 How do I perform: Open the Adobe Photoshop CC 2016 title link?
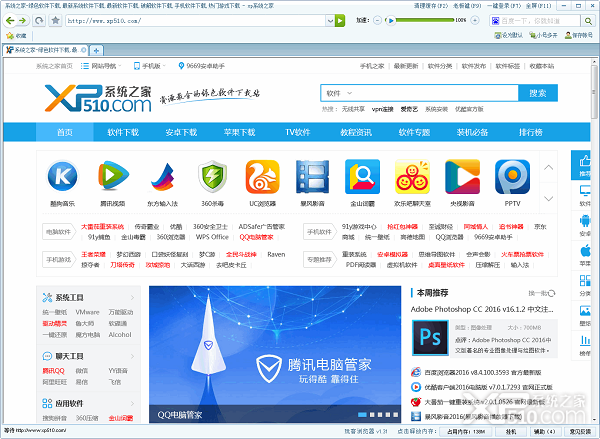point(482,309)
